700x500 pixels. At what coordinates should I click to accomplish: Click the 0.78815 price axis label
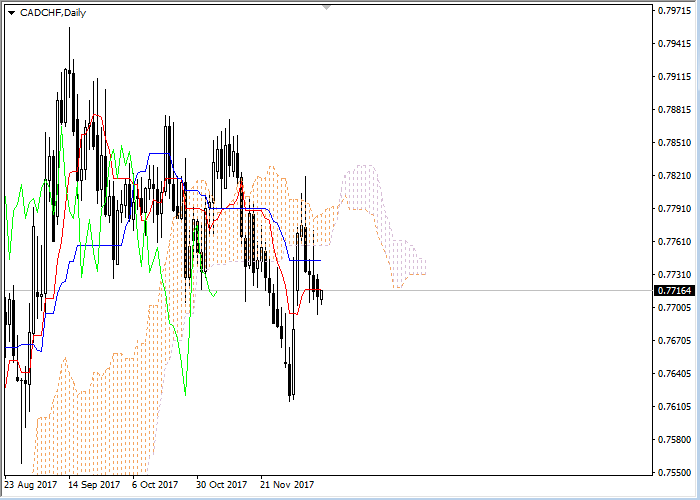pos(675,109)
